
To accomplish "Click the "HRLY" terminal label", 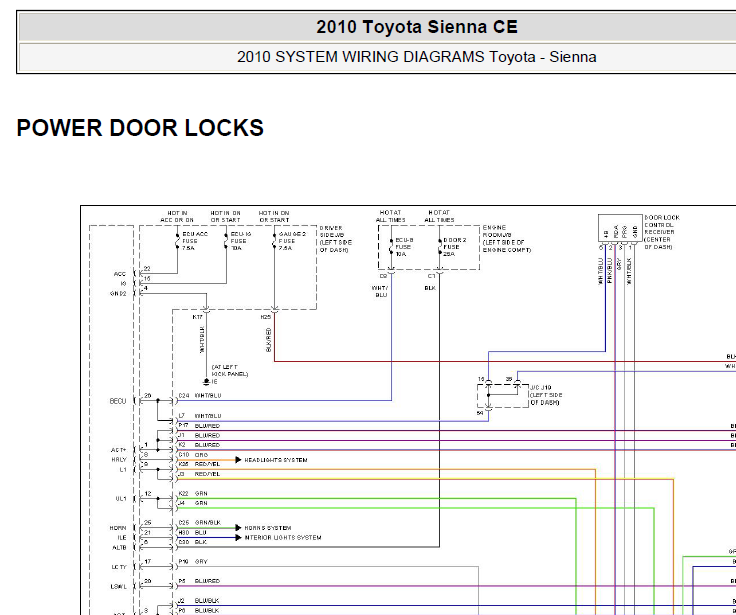I will click(x=119, y=460).
